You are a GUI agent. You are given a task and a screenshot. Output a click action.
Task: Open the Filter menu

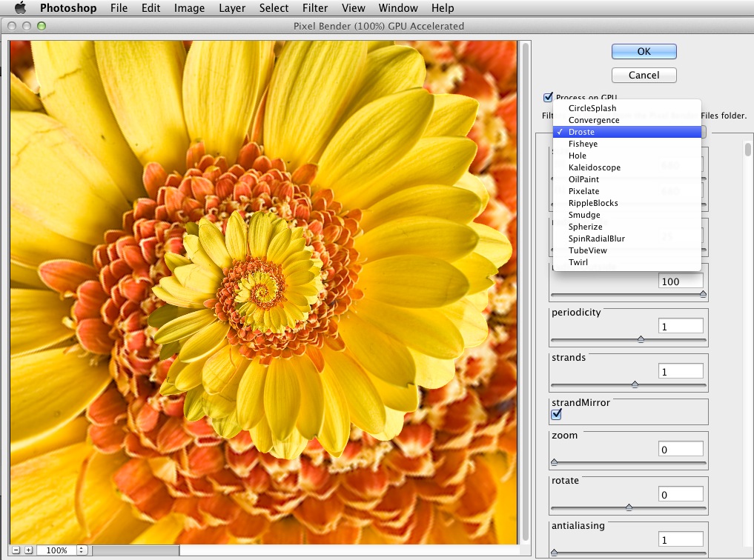315,8
